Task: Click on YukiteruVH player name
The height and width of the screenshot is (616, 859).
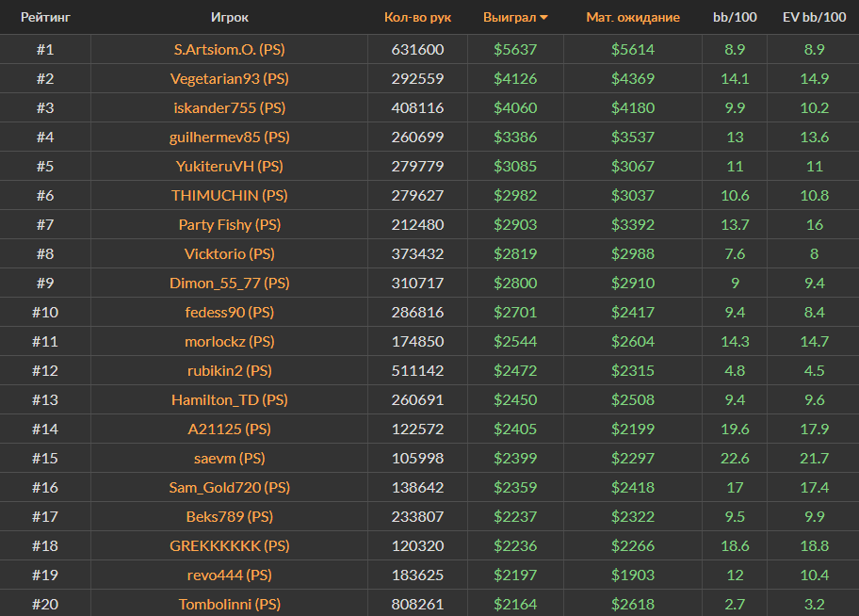Action: click(230, 166)
